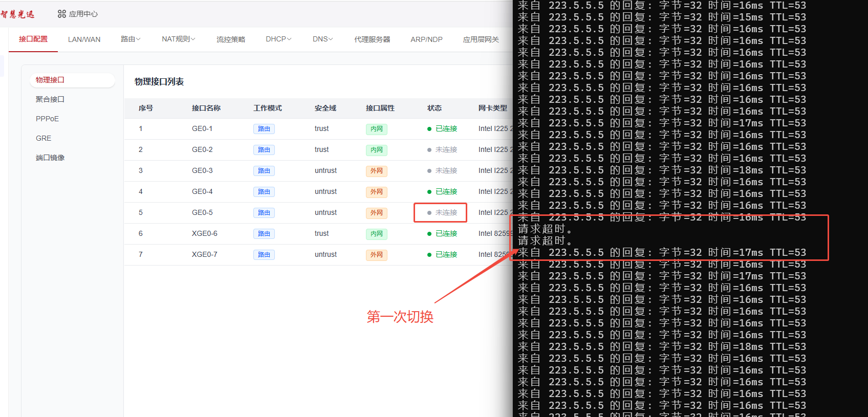868x417 pixels.
Task: Click interface name GE0-5
Action: [x=202, y=212]
